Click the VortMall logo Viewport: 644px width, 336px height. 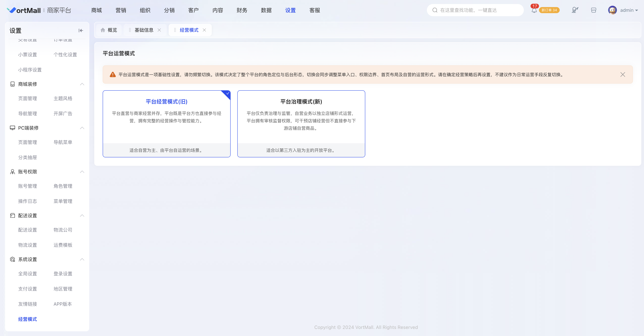coord(24,10)
